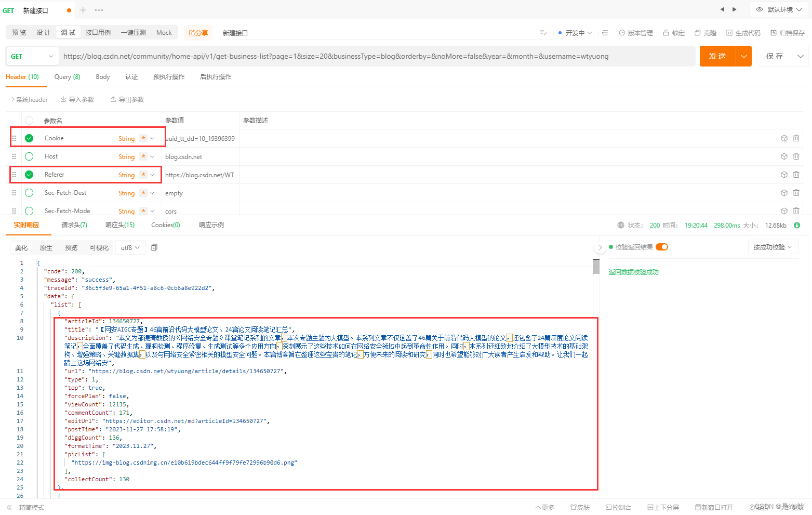Open cube icon on Cookie row
The image size is (812, 515).
pyautogui.click(x=784, y=138)
